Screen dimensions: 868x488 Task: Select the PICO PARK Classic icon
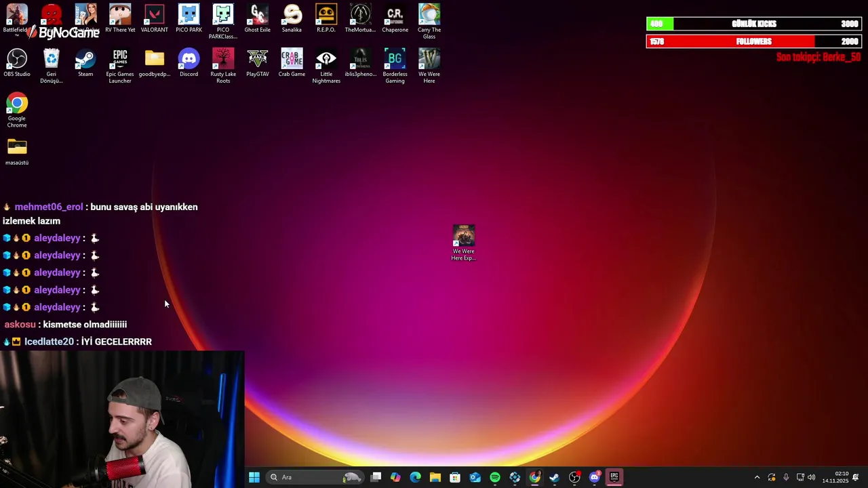tap(223, 22)
